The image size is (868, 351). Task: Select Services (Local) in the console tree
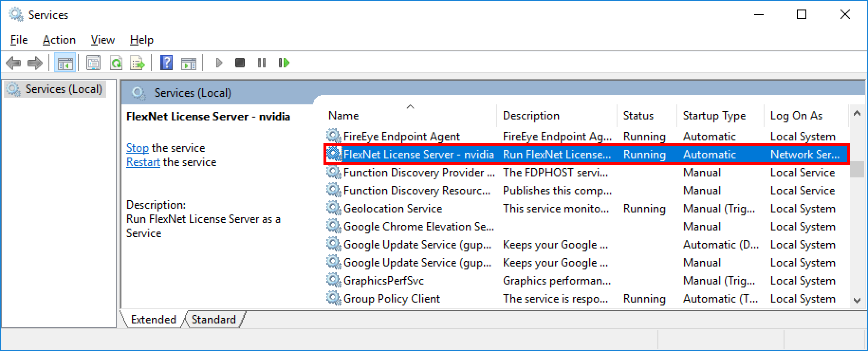point(55,89)
